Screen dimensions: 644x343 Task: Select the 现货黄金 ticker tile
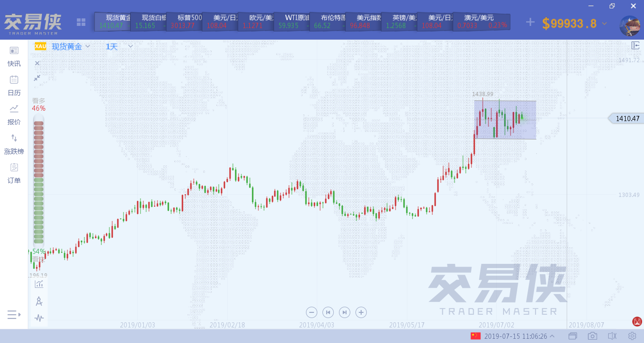click(112, 22)
